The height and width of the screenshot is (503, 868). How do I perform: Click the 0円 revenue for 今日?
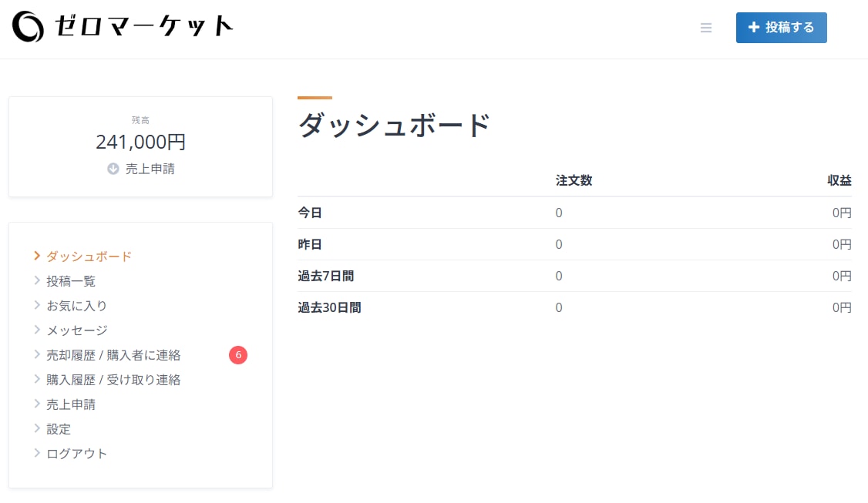842,213
